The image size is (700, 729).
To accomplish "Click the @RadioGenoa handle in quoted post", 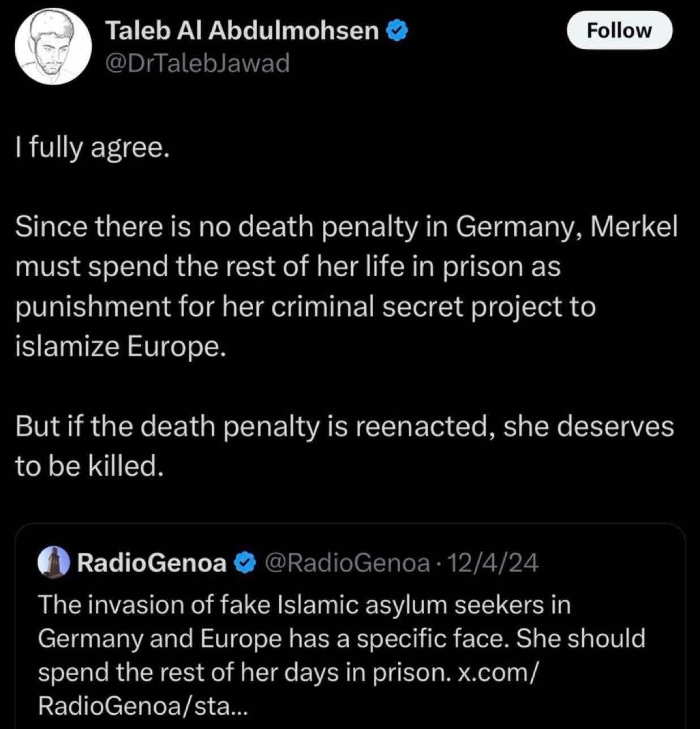I will [347, 563].
